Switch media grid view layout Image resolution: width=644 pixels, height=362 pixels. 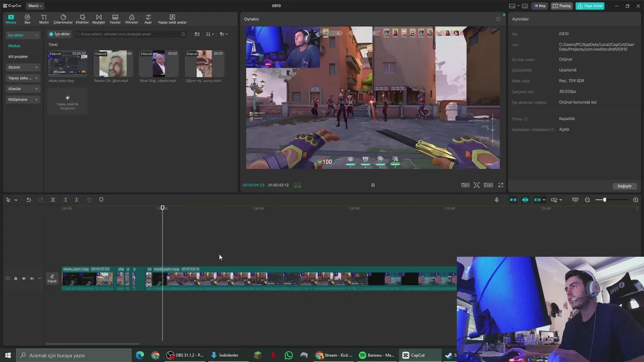(197, 34)
